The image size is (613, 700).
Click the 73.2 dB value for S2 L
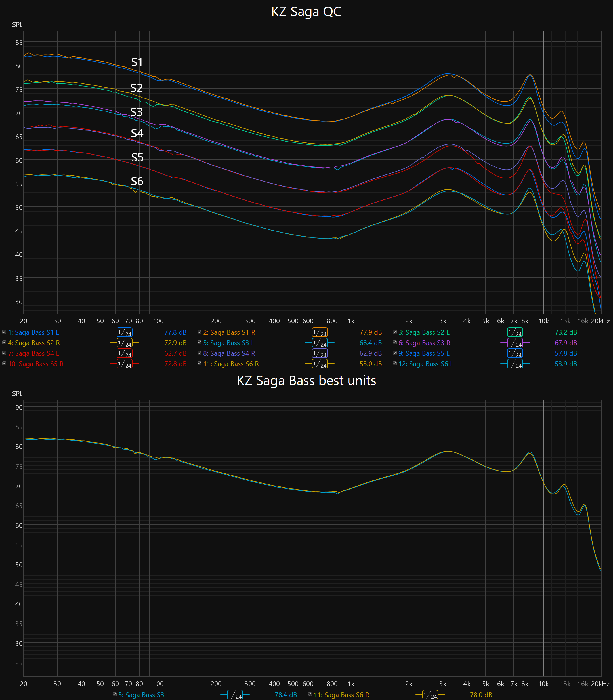pos(566,332)
